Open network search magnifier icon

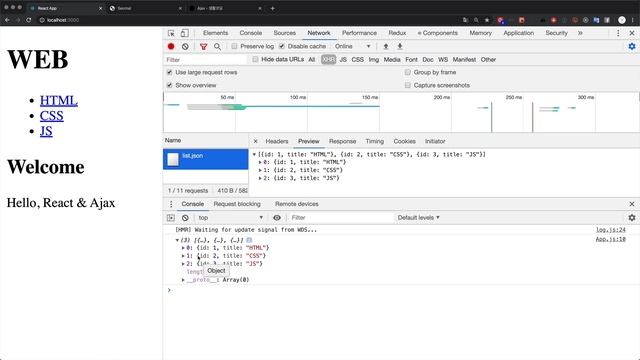pyautogui.click(x=218, y=47)
